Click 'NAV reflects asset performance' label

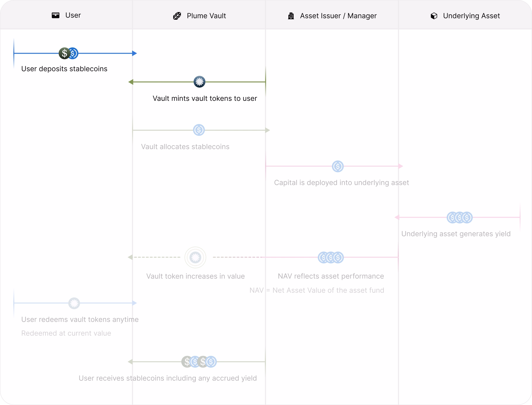tap(331, 276)
